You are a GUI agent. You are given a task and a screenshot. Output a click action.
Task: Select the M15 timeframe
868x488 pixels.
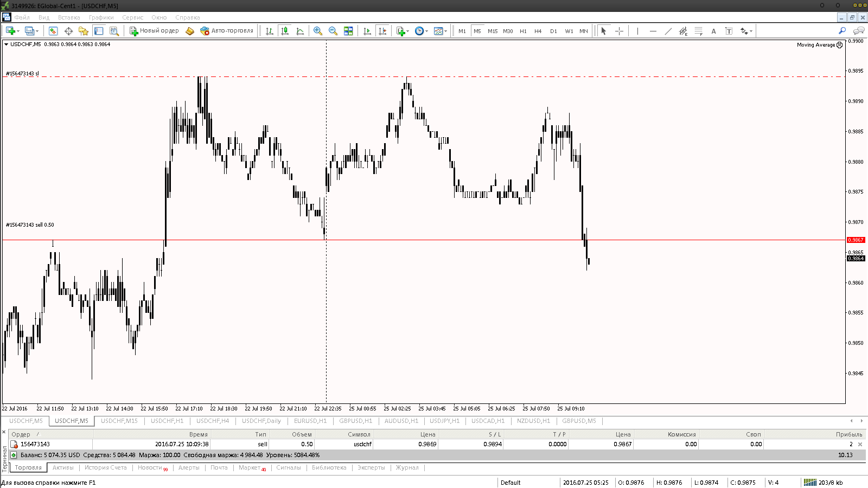[493, 31]
